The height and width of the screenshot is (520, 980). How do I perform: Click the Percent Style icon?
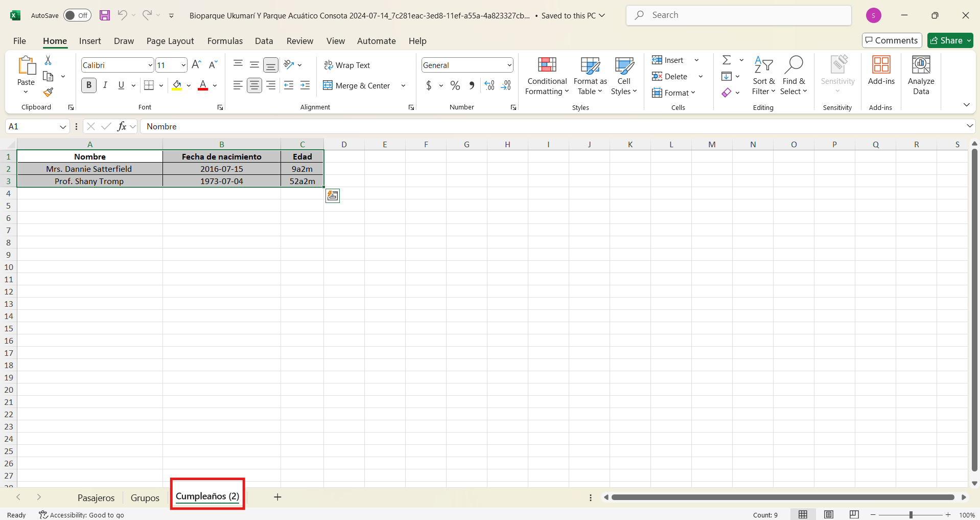(455, 85)
